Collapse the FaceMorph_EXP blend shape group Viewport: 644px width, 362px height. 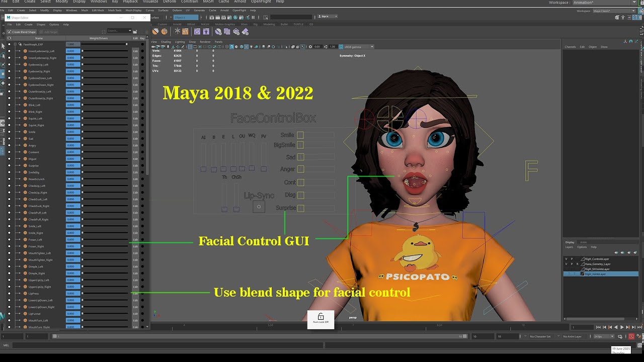click(15, 44)
